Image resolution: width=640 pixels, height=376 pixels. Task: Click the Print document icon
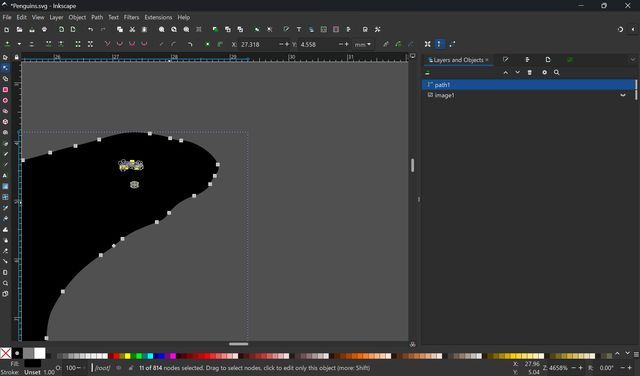pos(44,29)
